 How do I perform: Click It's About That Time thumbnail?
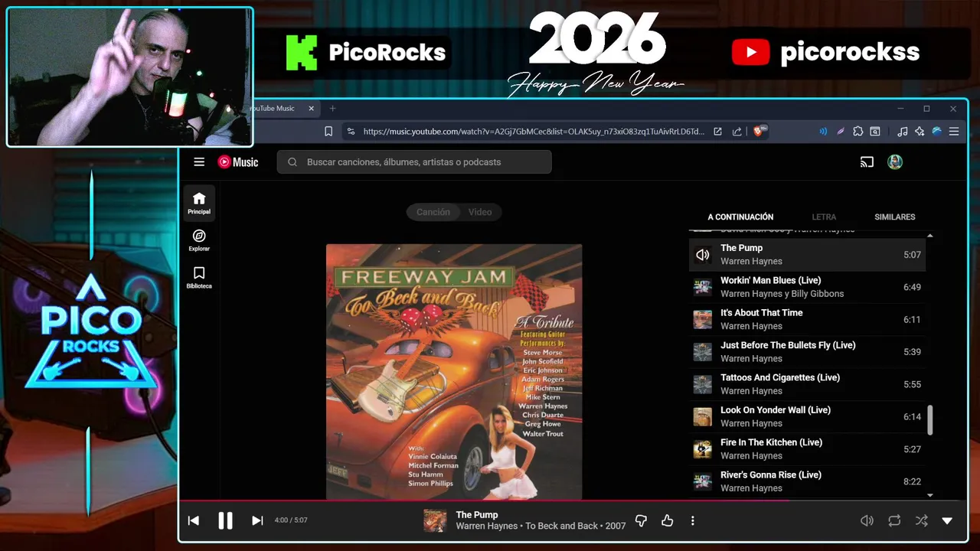click(x=703, y=320)
